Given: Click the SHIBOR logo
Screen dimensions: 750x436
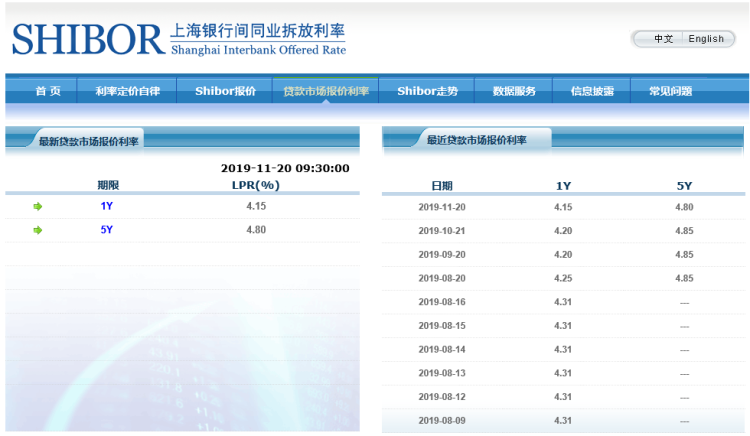Looking at the screenshot, I should pyautogui.click(x=88, y=39).
